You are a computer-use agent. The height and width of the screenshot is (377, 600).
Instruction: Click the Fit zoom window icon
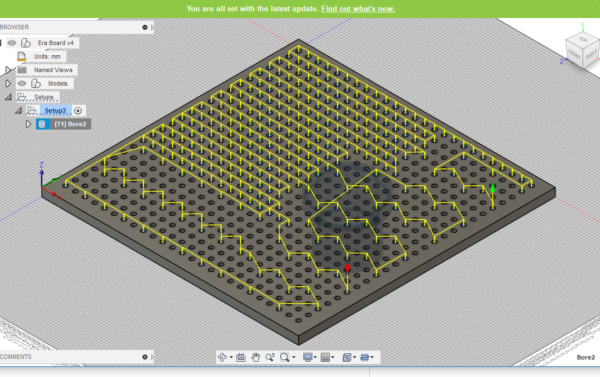pos(284,357)
